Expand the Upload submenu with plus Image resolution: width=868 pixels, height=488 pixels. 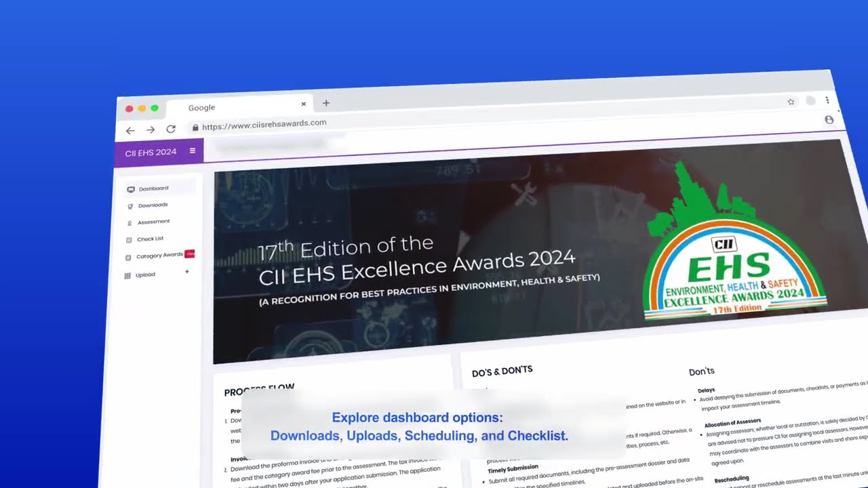tap(187, 271)
